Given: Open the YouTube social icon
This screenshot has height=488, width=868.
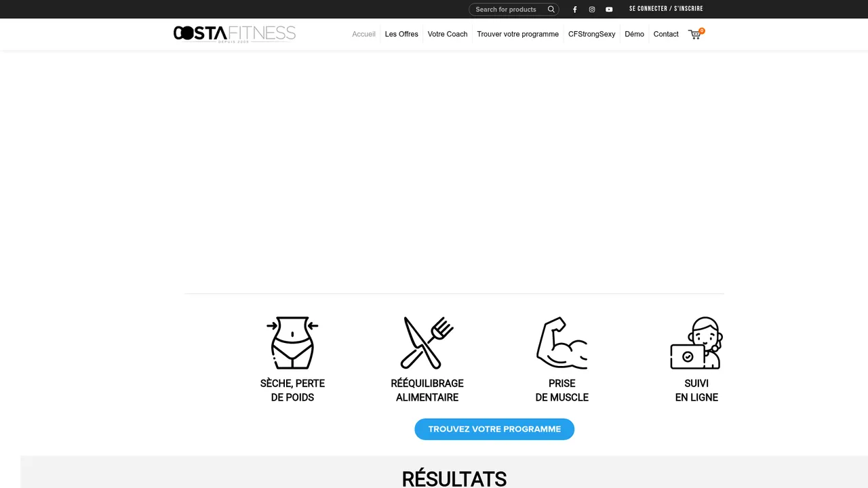Looking at the screenshot, I should coord(609,9).
